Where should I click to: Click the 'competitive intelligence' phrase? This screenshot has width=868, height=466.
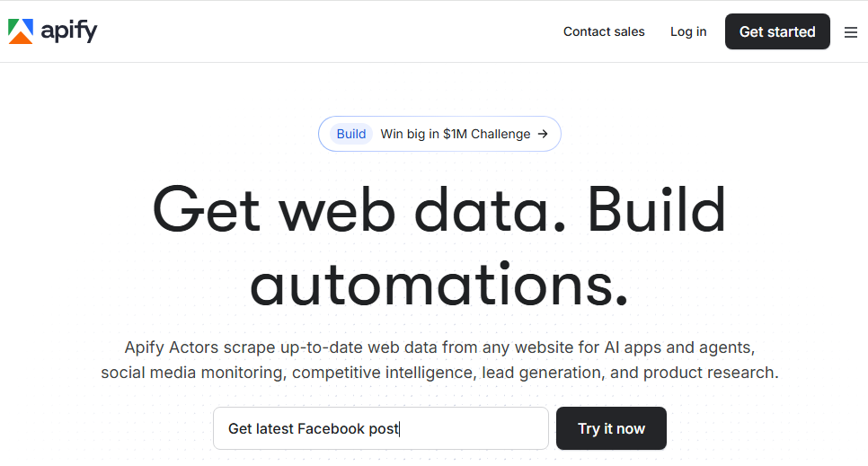click(383, 372)
